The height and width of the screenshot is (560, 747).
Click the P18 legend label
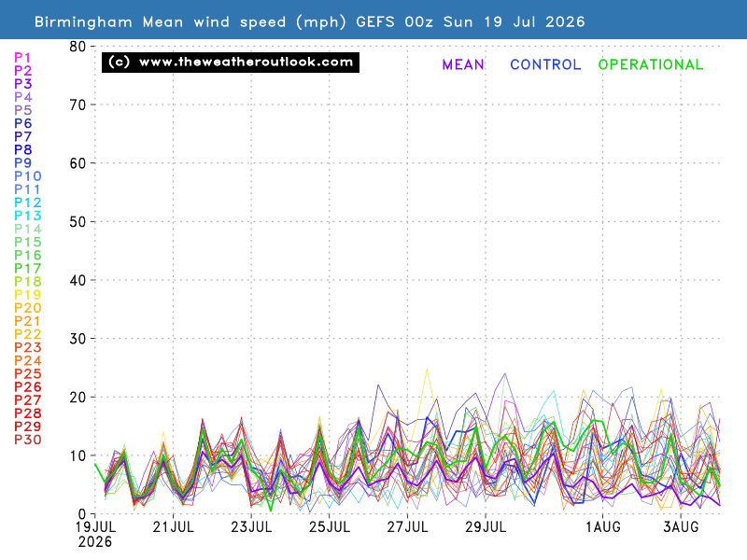28,282
